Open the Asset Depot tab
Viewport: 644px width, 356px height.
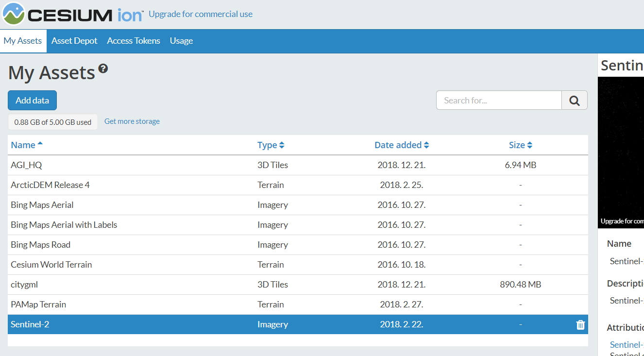[x=74, y=41]
